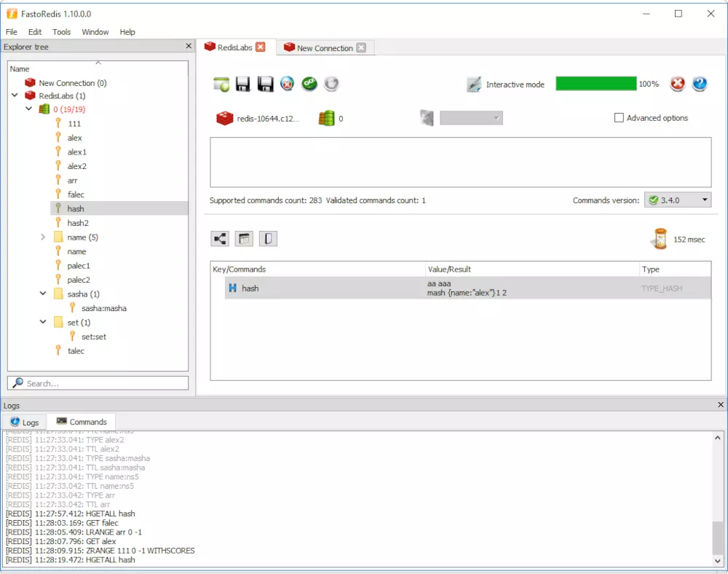728x574 pixels.
Task: Select the New Connection (0) tree item
Action: [72, 82]
